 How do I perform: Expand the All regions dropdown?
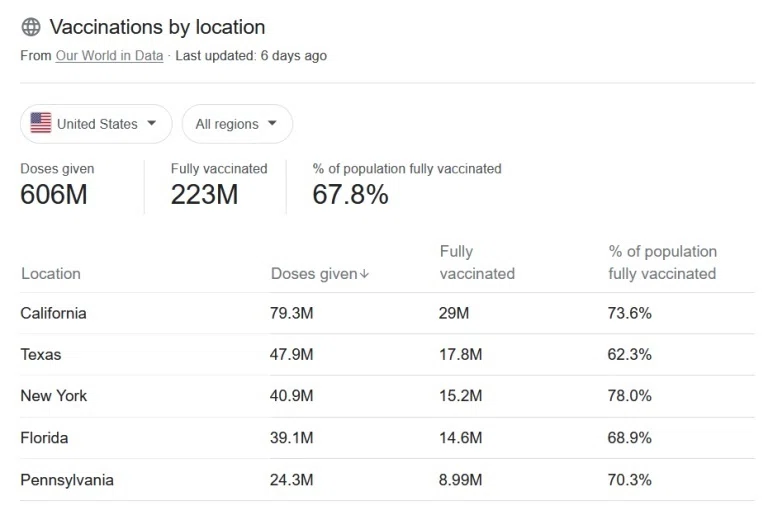(238, 124)
